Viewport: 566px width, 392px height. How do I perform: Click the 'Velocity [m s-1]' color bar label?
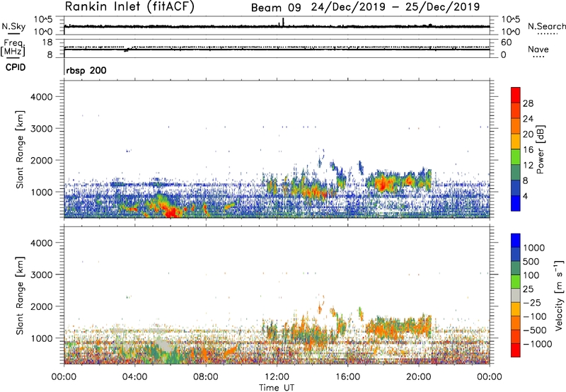click(x=559, y=295)
